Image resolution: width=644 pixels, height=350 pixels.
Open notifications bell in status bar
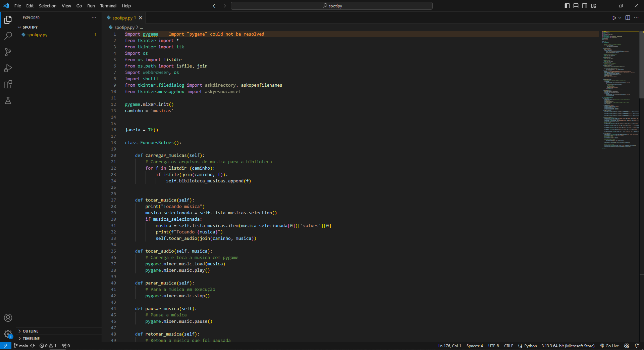[637, 346]
